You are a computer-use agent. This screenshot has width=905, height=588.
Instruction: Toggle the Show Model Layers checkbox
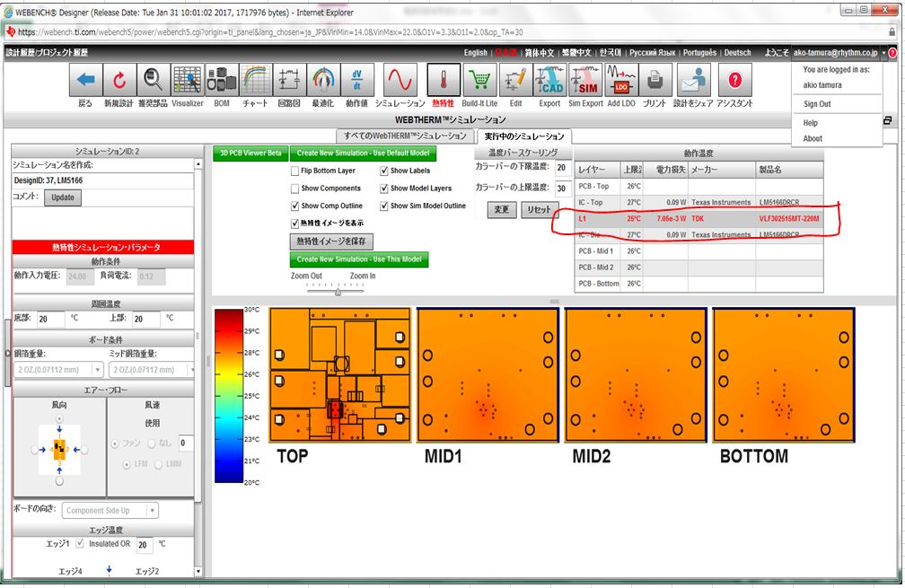pyautogui.click(x=384, y=189)
